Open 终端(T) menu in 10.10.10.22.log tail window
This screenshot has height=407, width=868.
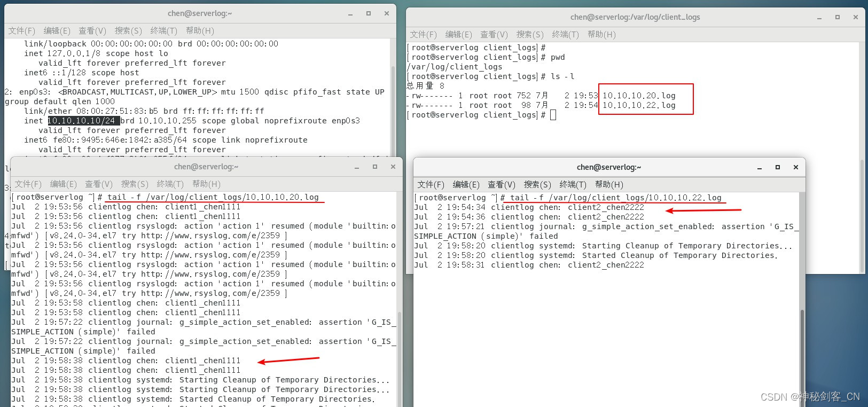pos(573,184)
